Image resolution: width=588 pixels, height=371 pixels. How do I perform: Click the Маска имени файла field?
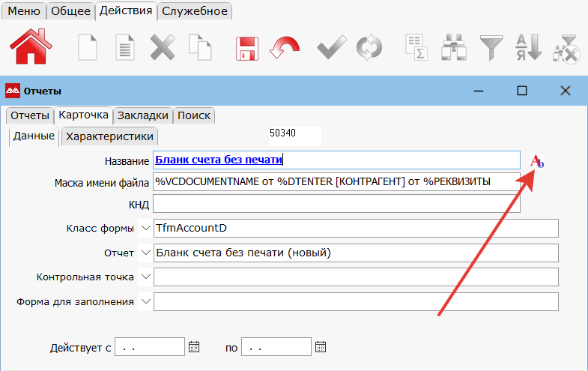336,181
